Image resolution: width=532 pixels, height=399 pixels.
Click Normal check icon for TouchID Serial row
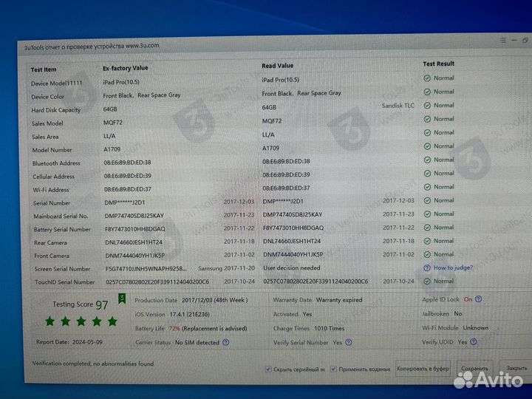[x=427, y=282]
